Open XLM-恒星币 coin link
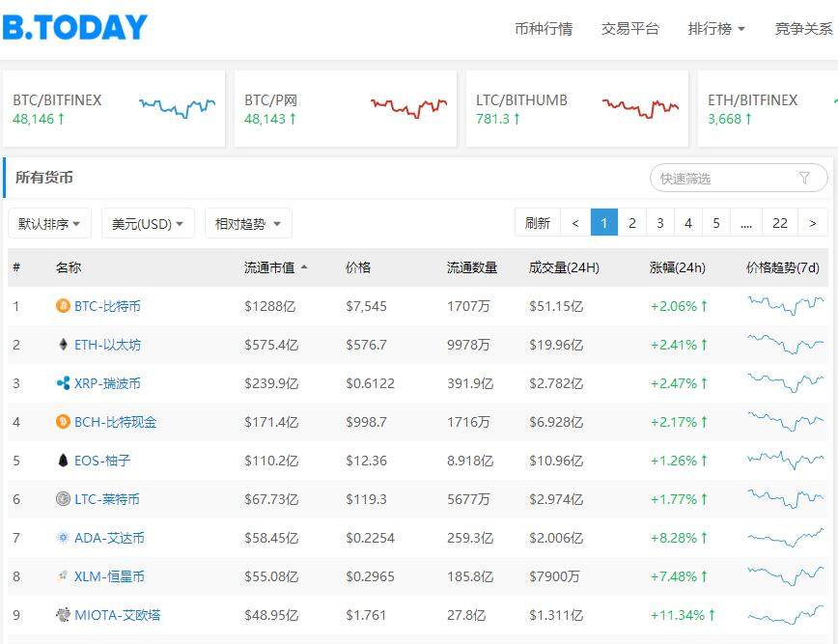This screenshot has height=644, width=838. coord(109,576)
